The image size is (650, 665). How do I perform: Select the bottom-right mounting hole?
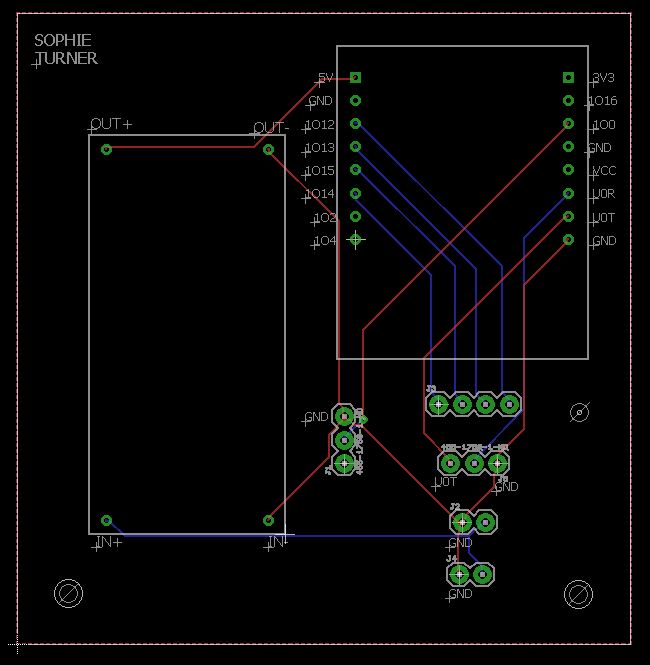pos(578,594)
